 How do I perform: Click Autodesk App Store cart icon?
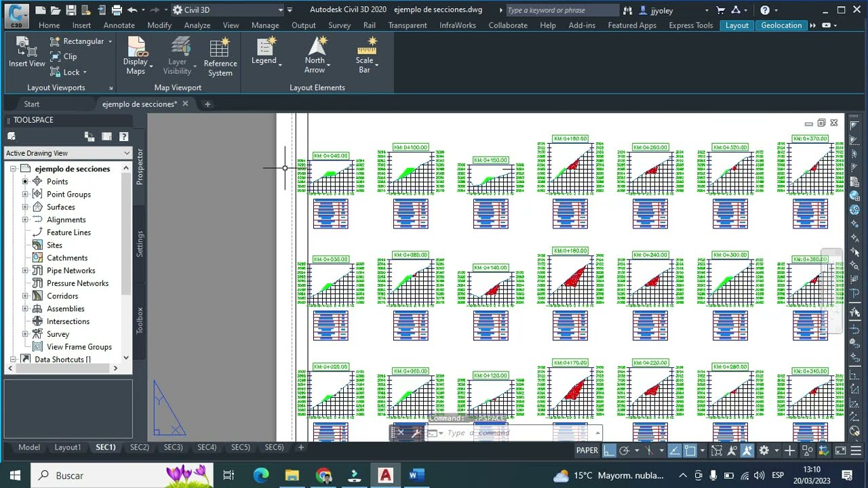pyautogui.click(x=720, y=10)
